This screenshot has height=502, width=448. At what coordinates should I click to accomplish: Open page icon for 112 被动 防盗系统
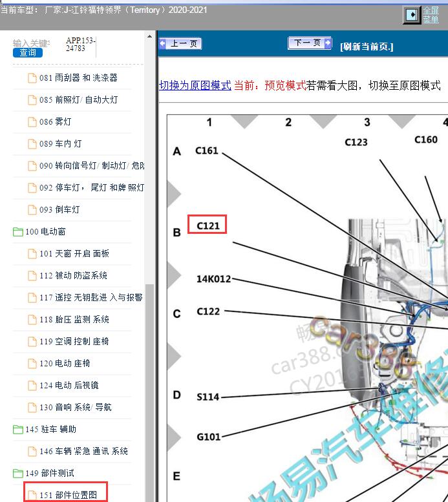32,276
